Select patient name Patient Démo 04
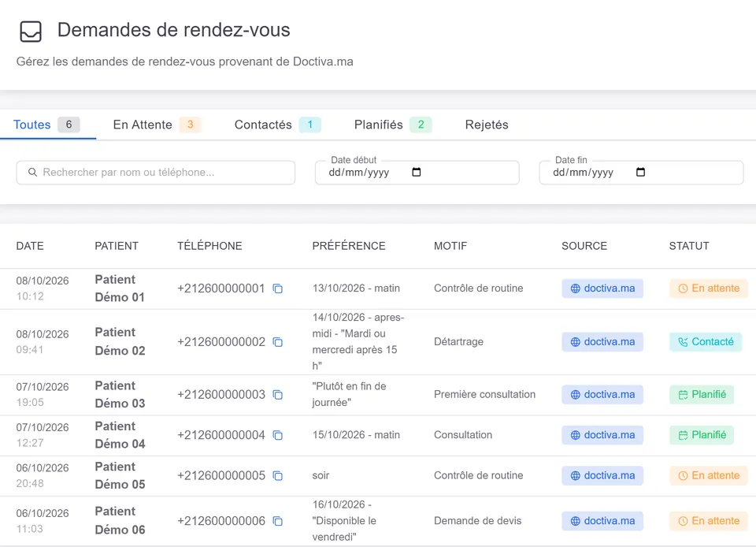Screen dimensions: 756x547 coord(120,435)
